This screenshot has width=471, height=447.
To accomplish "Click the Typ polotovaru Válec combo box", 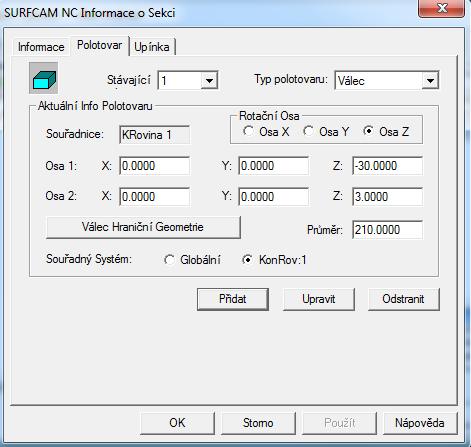I will [387, 80].
